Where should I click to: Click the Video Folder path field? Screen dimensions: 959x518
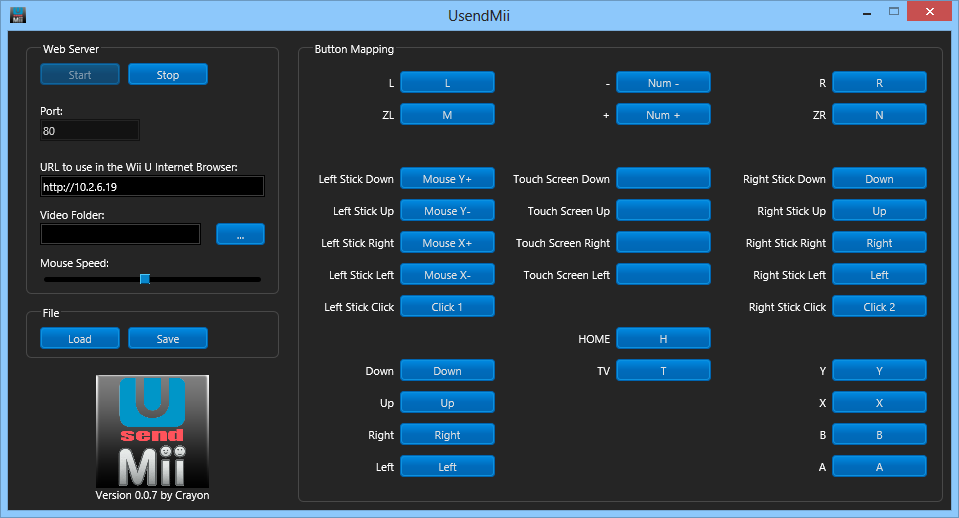[x=120, y=234]
